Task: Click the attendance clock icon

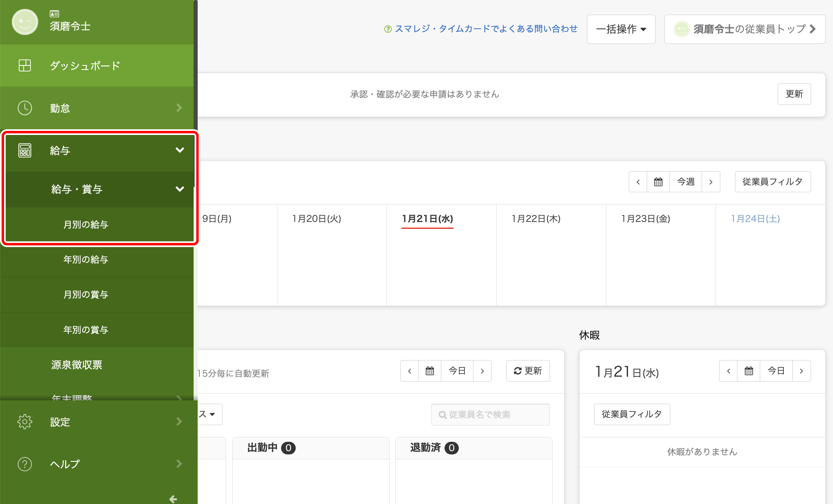Action: (x=25, y=108)
